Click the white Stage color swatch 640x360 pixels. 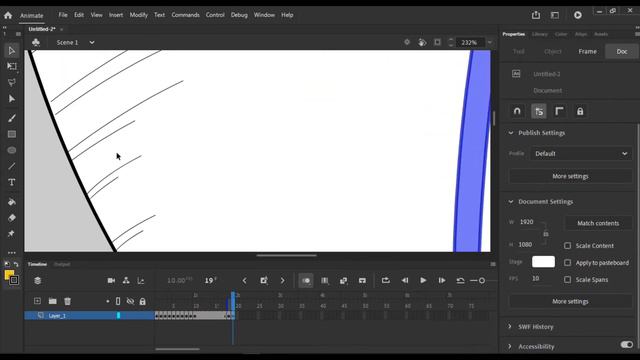coord(543,262)
